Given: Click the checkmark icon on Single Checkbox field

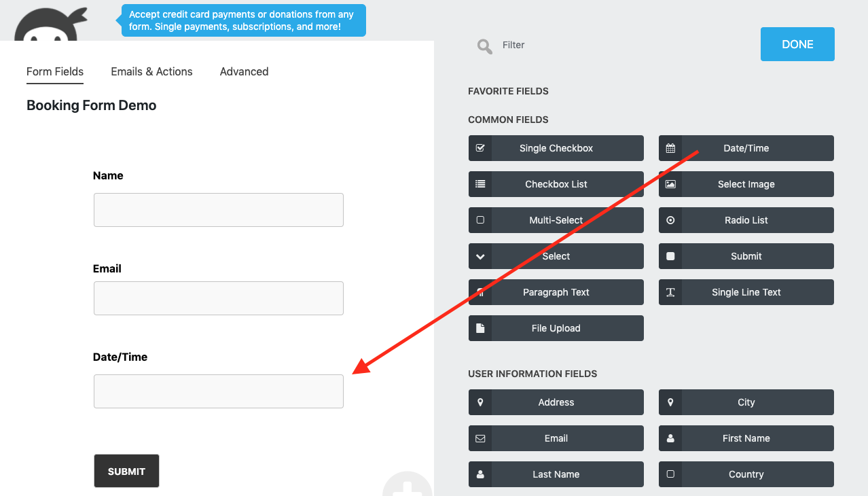Looking at the screenshot, I should click(480, 148).
